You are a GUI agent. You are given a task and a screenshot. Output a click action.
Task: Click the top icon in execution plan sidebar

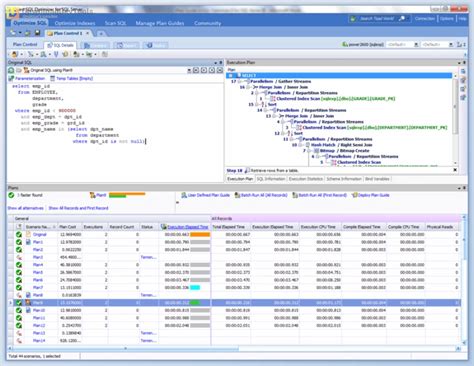[x=463, y=71]
